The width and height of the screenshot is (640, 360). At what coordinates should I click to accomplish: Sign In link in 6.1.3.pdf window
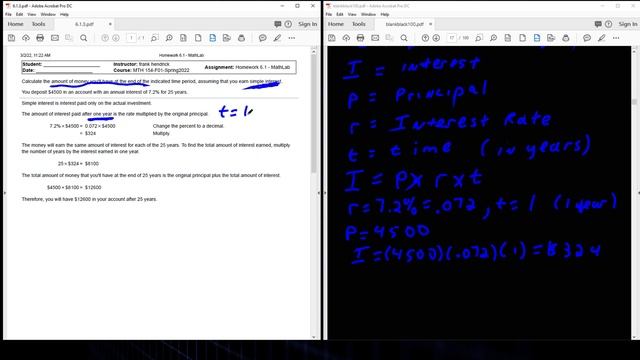click(307, 24)
